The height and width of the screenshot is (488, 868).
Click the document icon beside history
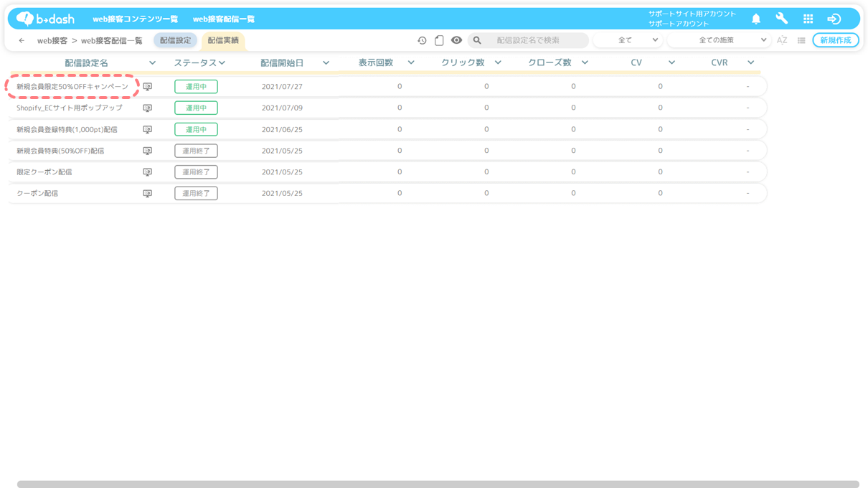(x=439, y=40)
